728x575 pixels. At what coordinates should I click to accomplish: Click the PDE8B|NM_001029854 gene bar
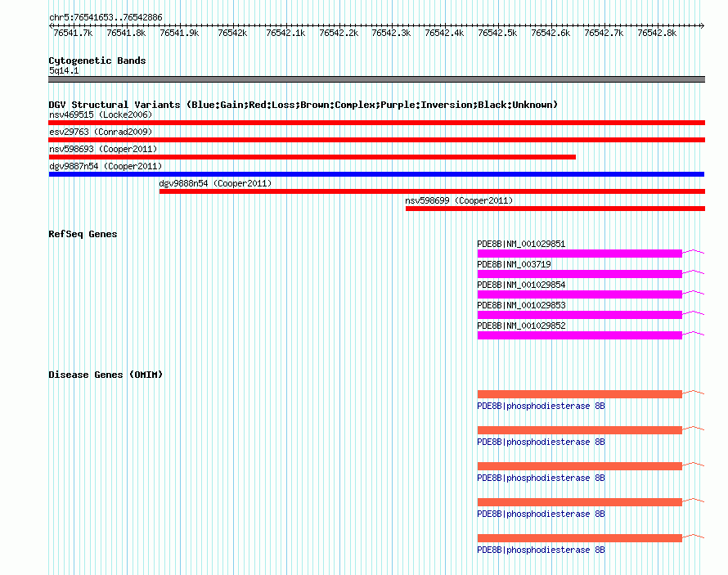point(579,294)
